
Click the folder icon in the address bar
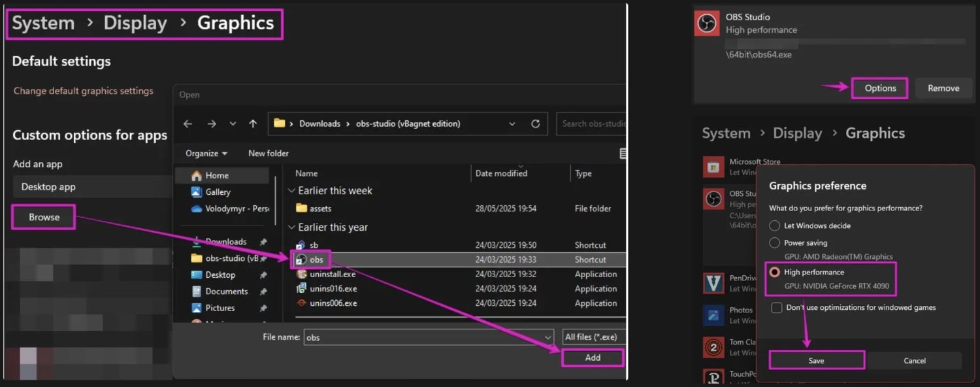[280, 123]
